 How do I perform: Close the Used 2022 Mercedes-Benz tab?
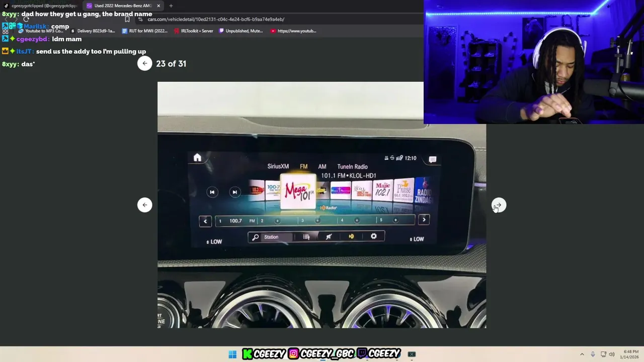pyautogui.click(x=158, y=6)
